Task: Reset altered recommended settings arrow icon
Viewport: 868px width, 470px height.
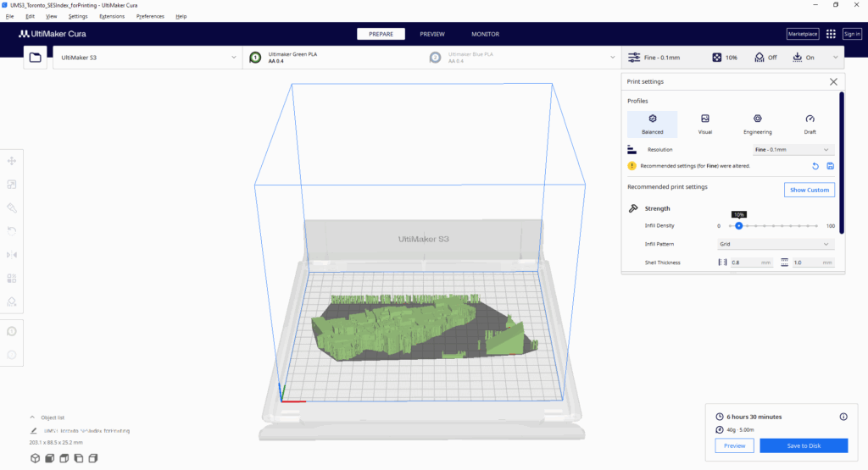Action: tap(815, 166)
